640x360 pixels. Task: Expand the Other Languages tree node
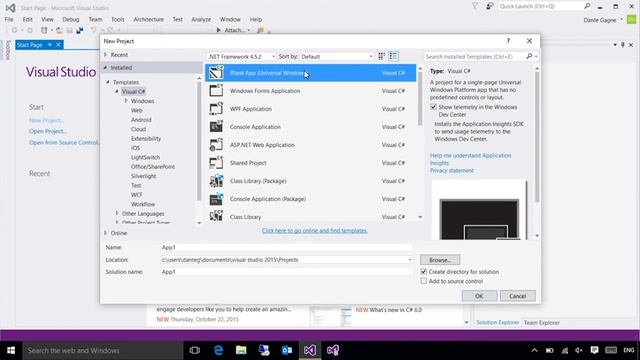pyautogui.click(x=117, y=213)
